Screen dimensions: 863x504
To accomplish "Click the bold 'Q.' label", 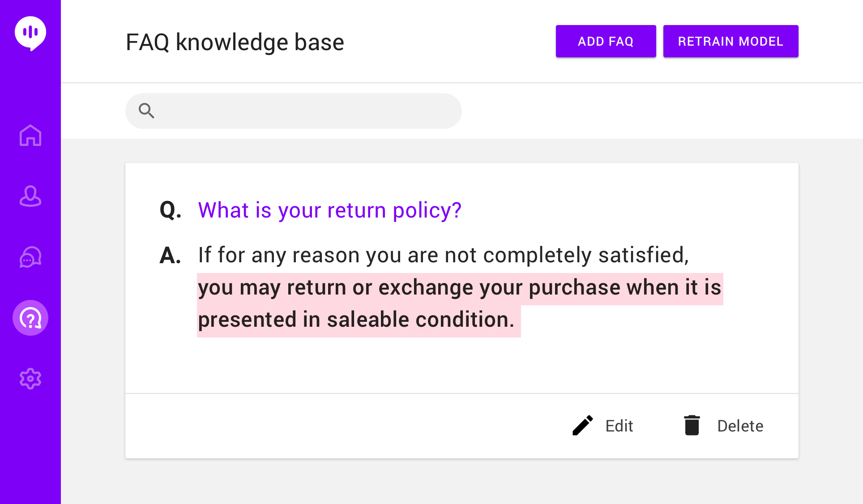I will [171, 210].
